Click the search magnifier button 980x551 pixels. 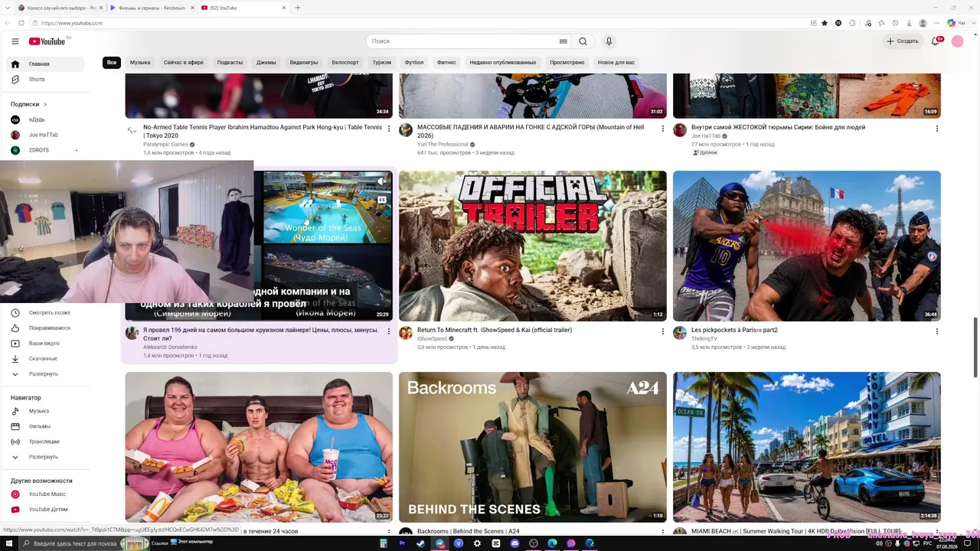pyautogui.click(x=583, y=41)
